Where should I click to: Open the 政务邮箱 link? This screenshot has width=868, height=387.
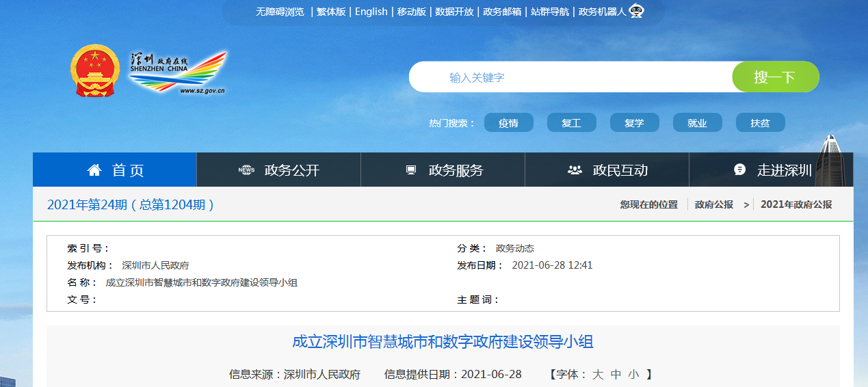[503, 12]
